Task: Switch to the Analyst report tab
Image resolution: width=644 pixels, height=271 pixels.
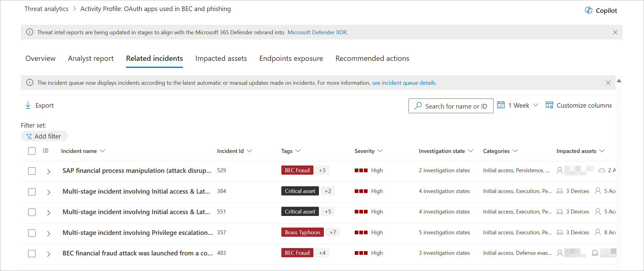Action: pos(91,58)
